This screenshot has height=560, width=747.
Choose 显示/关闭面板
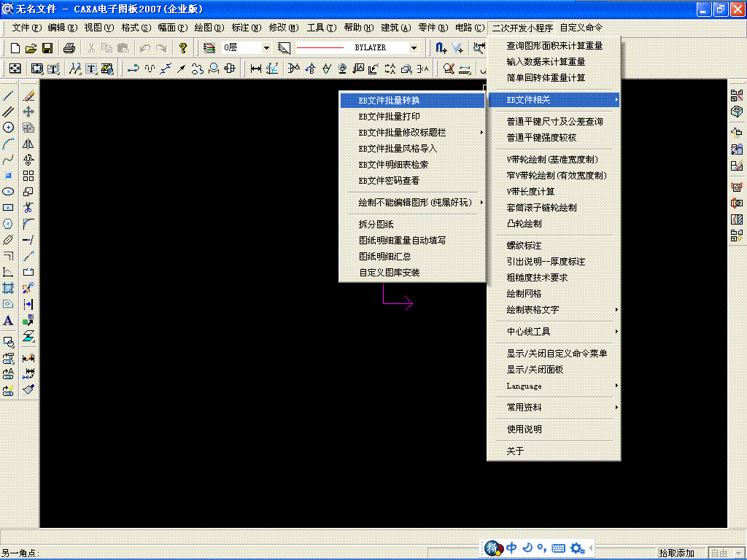(554, 369)
